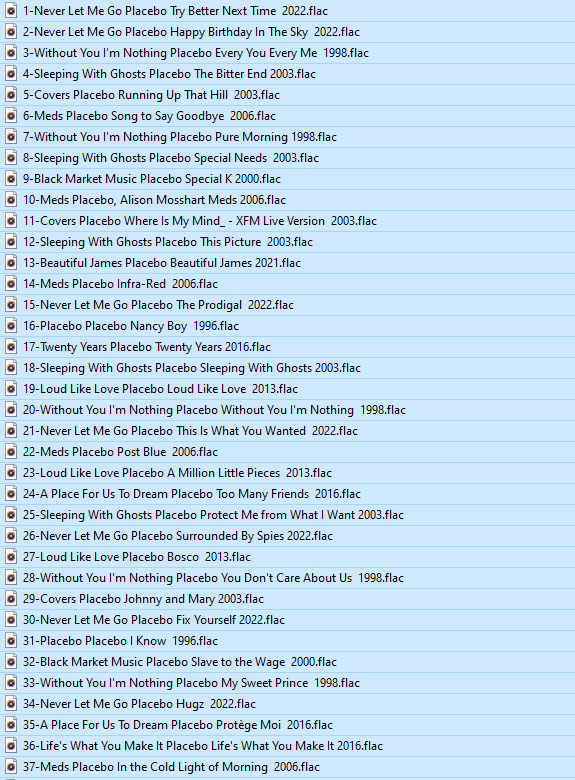This screenshot has width=575, height=780.
Task: Click the file icon for Bosco 2013.flac
Action: pos(11,557)
